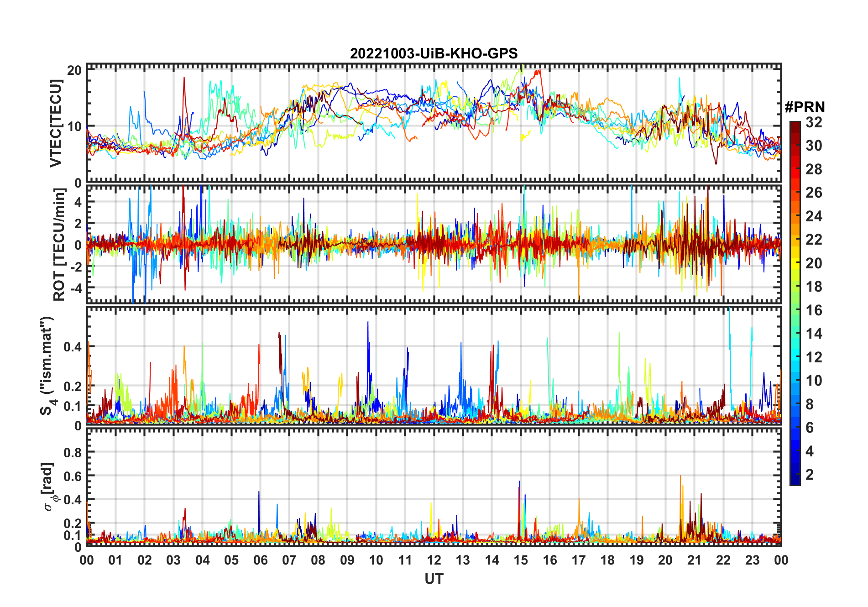
Task: Click colorbar tick label 14
Action: click(x=814, y=334)
